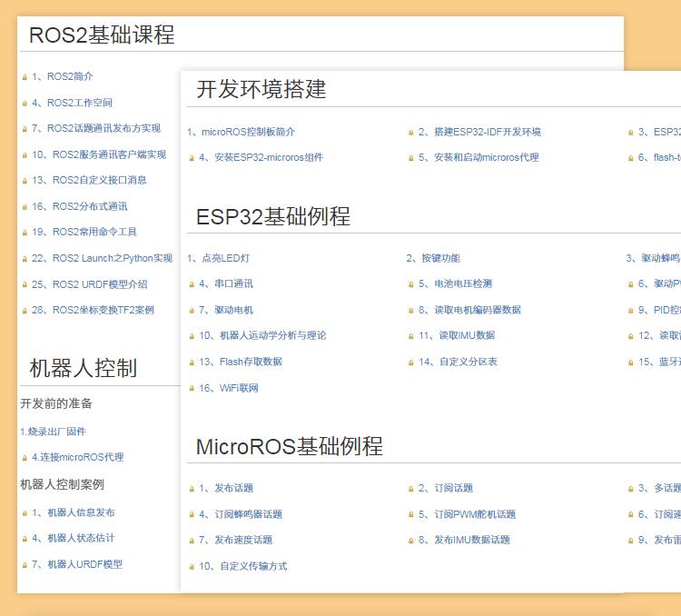Open '4、安装ESP32-microros组件' lesson
The image size is (681, 616).
click(261, 157)
